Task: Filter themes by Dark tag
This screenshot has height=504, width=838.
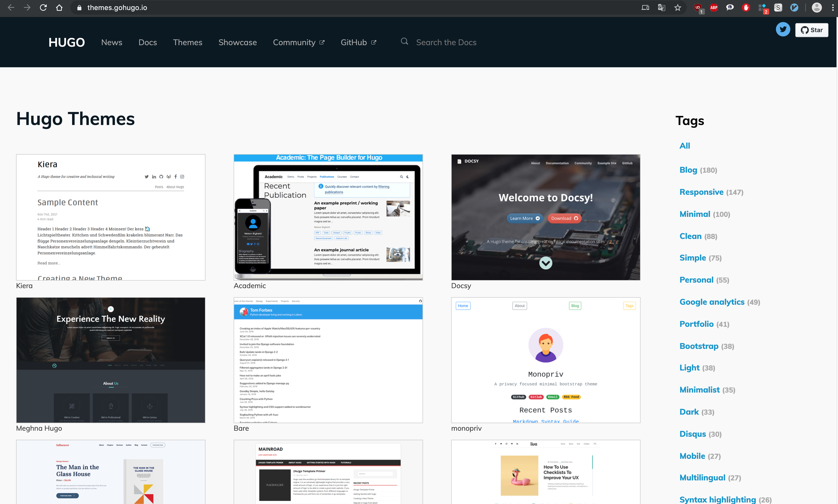Action: (x=689, y=412)
